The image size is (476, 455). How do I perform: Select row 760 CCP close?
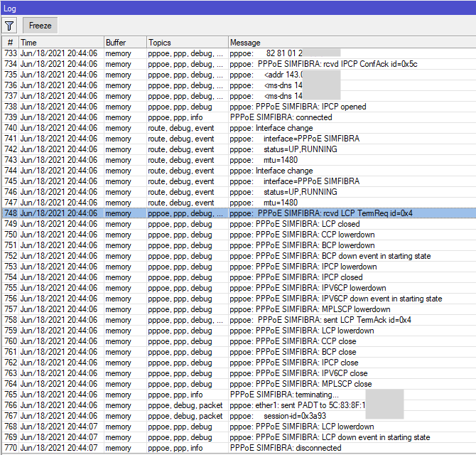(239, 341)
